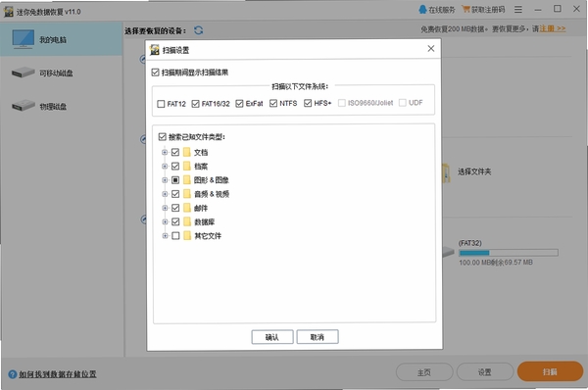Click the 我的电脑 monitor icon
The height and width of the screenshot is (390, 588).
click(23, 39)
